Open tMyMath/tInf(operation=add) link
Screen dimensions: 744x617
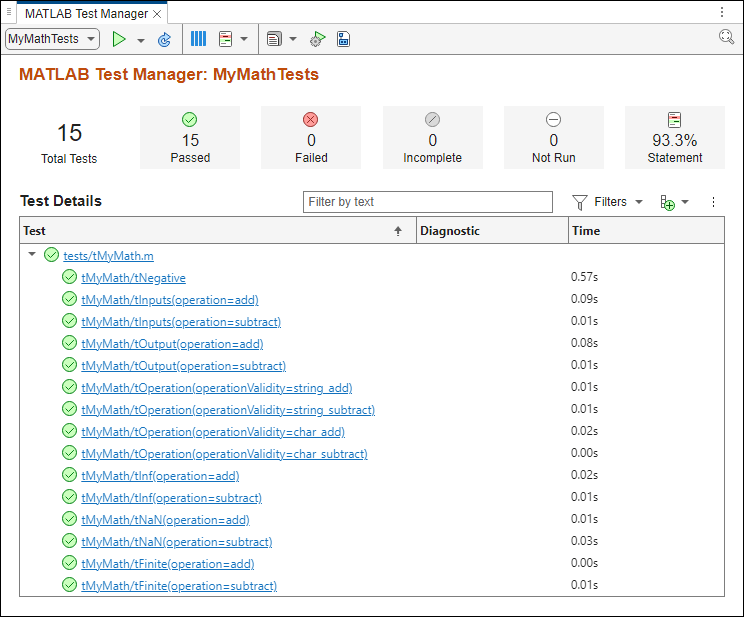point(160,476)
